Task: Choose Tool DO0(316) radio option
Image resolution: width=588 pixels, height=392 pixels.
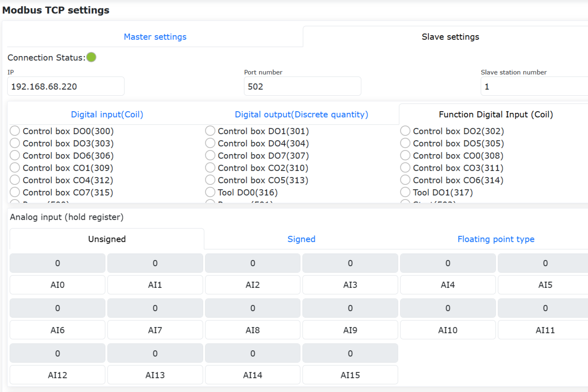Action: click(210, 192)
